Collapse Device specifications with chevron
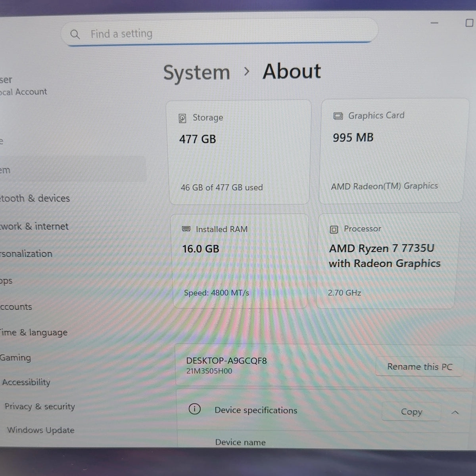The width and height of the screenshot is (476, 476). (x=455, y=413)
